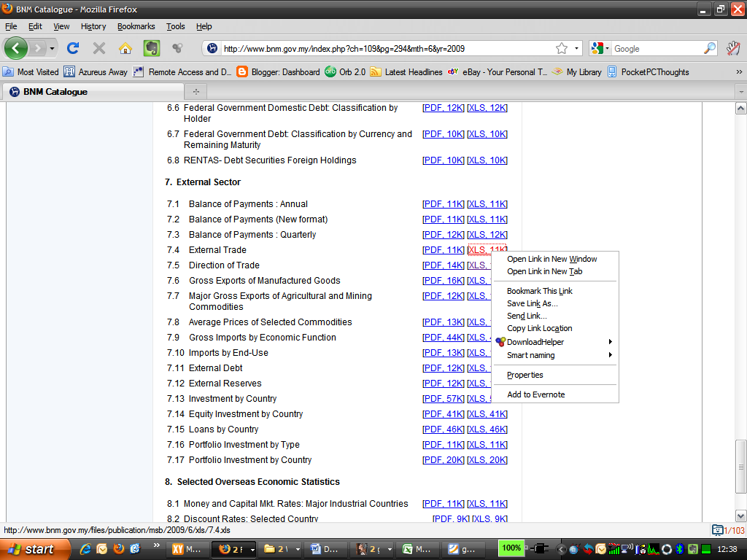Click the vertical scrollbar thumb
The image size is (747, 560).
tap(740, 467)
